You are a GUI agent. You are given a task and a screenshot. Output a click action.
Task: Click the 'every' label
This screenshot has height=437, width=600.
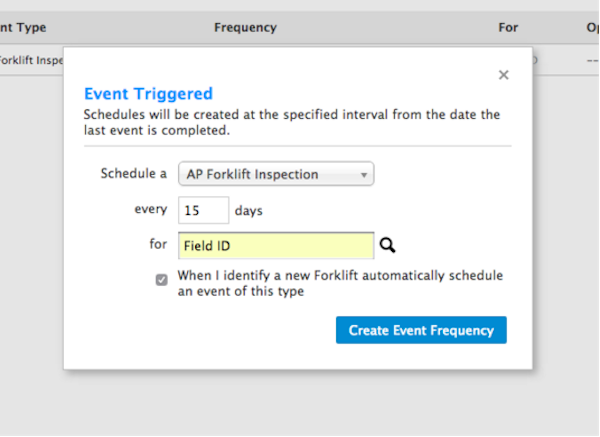click(150, 211)
